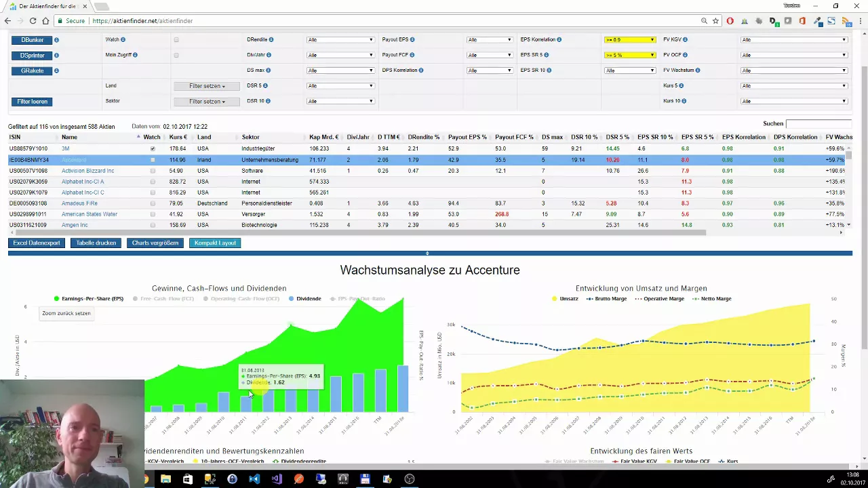Show info tooltip for Mein Zugriff
Screen dimensions: 868x488
[x=135, y=55]
